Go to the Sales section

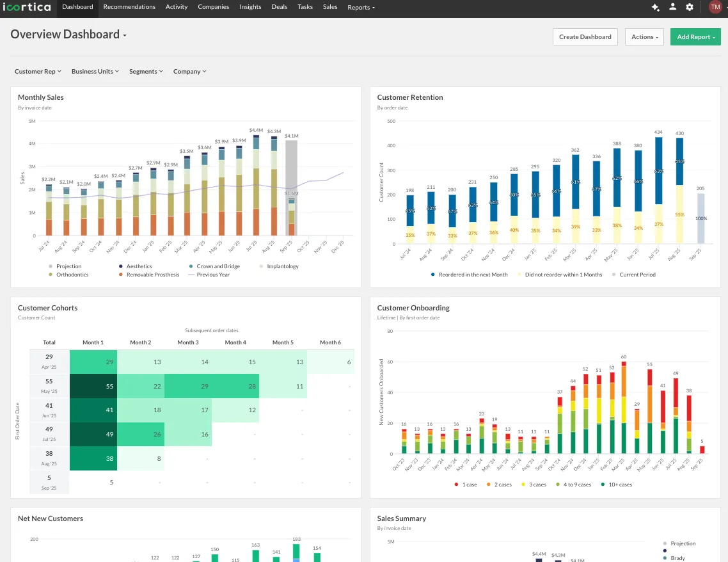[330, 7]
